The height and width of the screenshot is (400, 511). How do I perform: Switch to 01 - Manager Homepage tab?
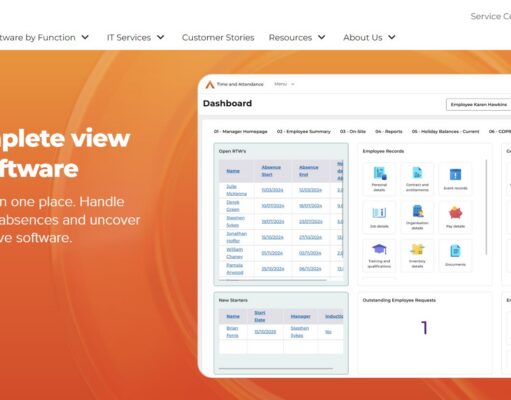[241, 132]
